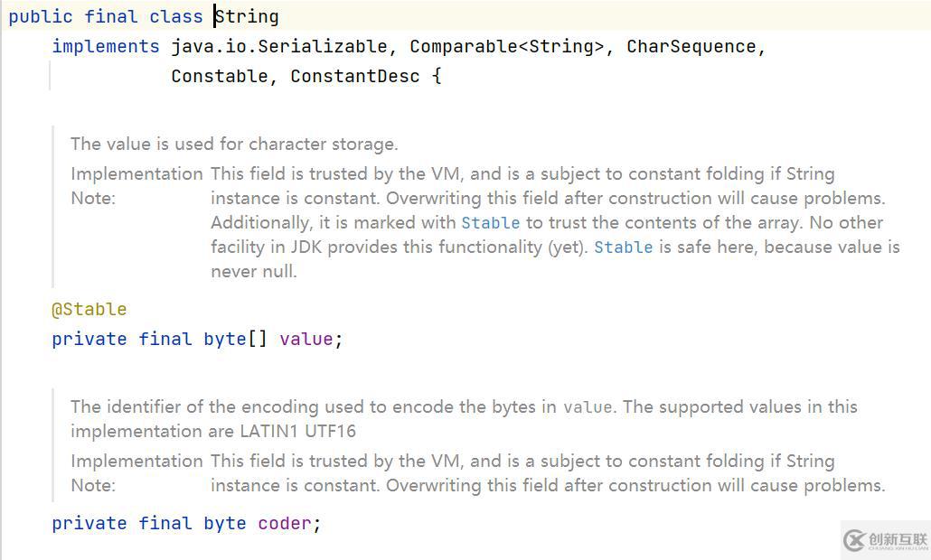
Task: Click the implements keyword
Action: click(105, 47)
